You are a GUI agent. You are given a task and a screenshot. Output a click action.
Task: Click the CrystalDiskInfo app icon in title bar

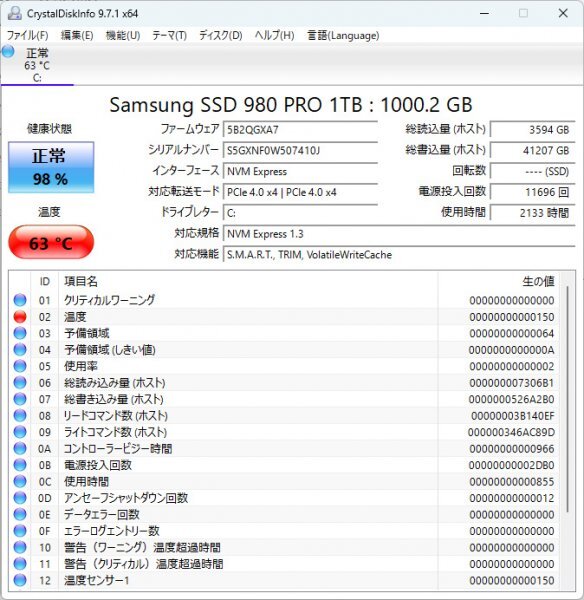click(15, 13)
